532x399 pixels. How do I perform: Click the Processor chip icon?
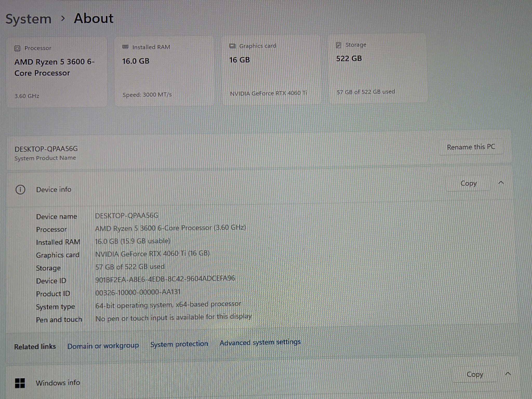(x=17, y=48)
